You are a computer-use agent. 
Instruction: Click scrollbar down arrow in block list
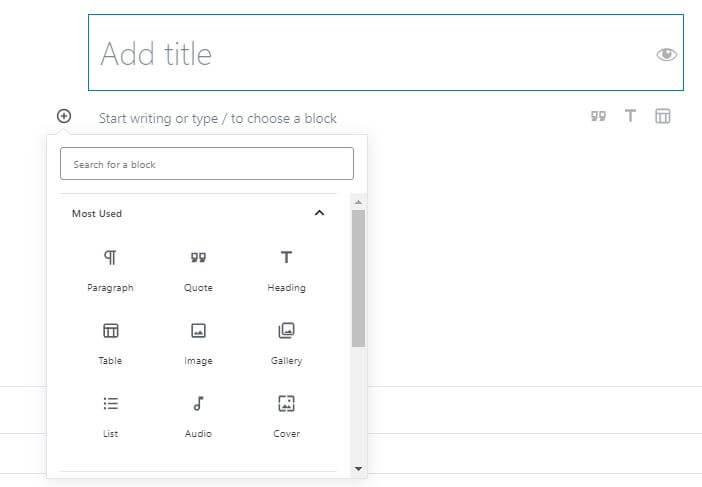[x=358, y=469]
